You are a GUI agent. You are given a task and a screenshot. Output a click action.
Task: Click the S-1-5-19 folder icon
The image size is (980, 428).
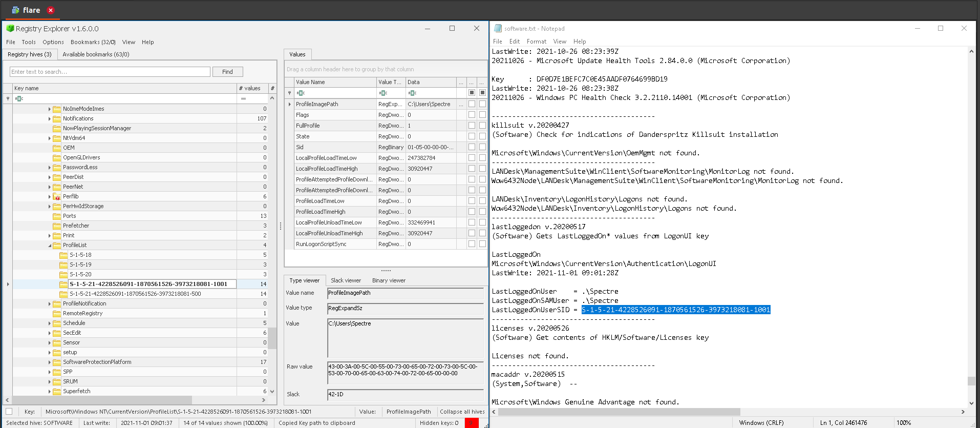pos(63,265)
